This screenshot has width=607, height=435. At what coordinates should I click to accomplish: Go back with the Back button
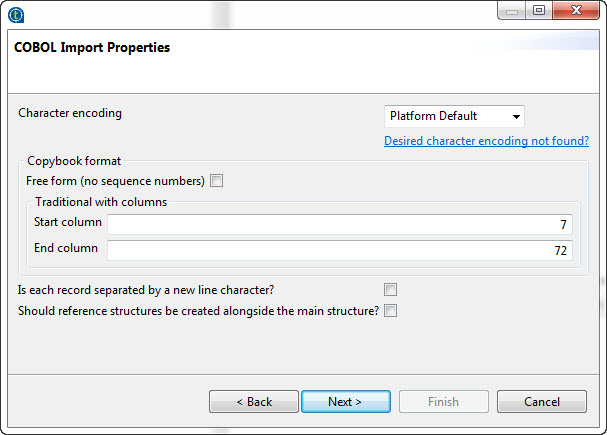[x=254, y=401]
